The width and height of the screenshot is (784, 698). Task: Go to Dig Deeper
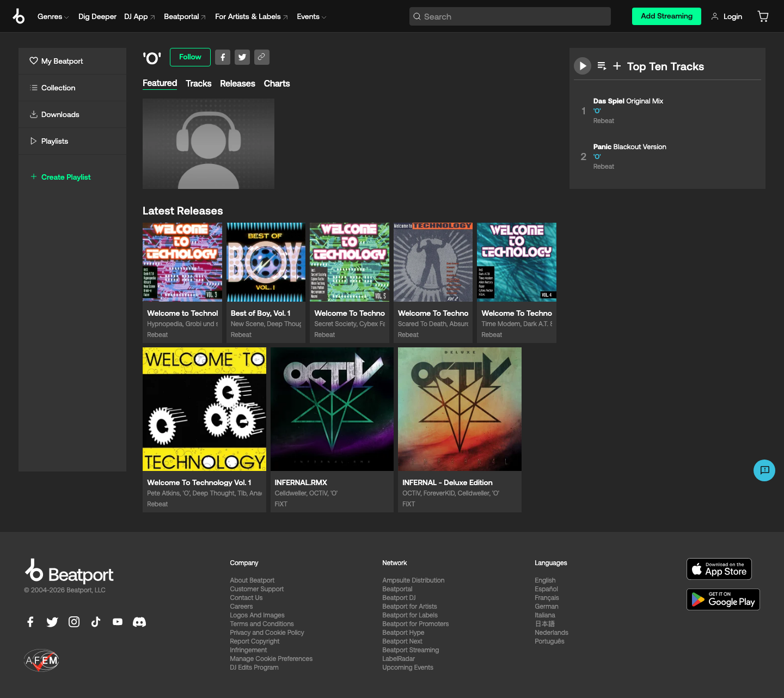click(x=97, y=17)
